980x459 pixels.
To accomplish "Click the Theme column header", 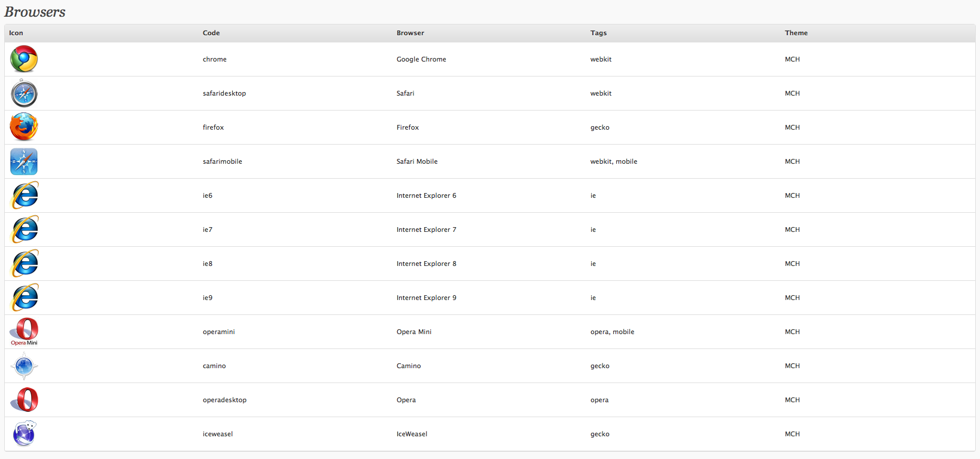I will [x=796, y=33].
